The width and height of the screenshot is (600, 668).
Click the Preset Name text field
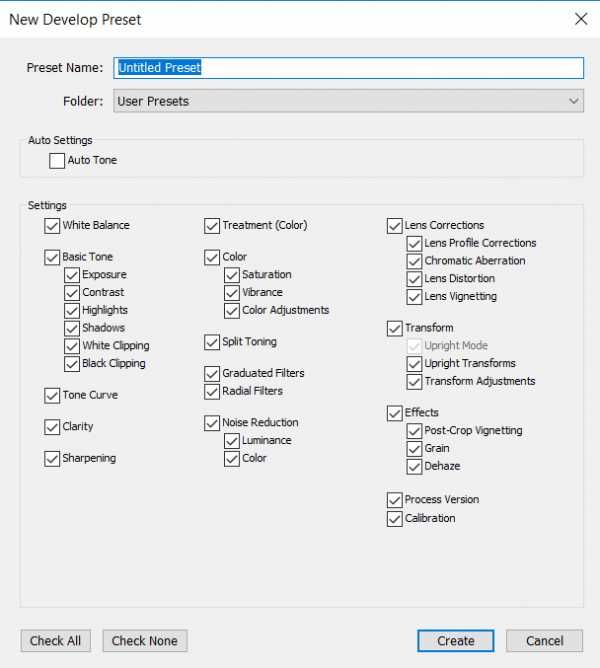pos(349,68)
